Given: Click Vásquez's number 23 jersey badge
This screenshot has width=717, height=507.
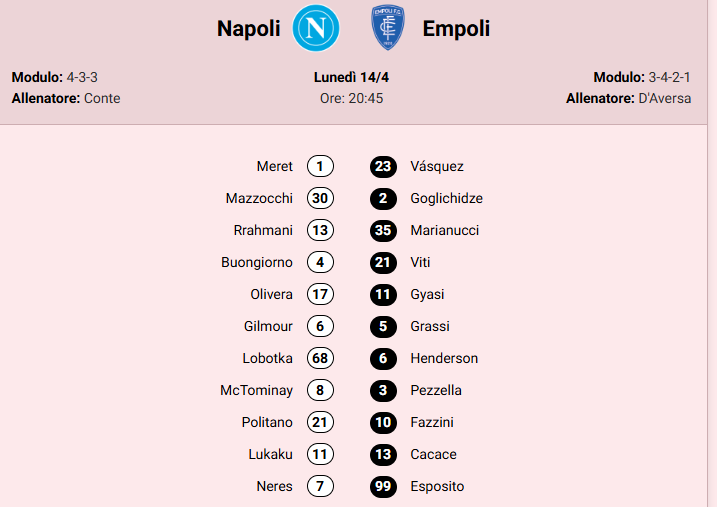Looking at the screenshot, I should 383,166.
